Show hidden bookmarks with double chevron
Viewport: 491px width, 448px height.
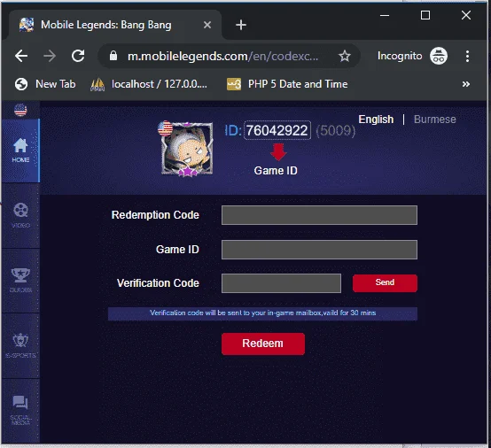[x=466, y=84]
